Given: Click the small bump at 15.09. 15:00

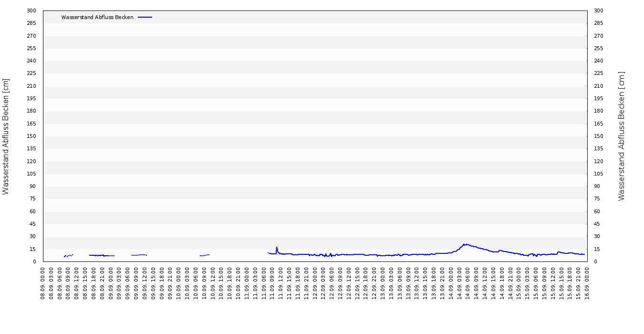Looking at the screenshot, I should click(x=559, y=252).
